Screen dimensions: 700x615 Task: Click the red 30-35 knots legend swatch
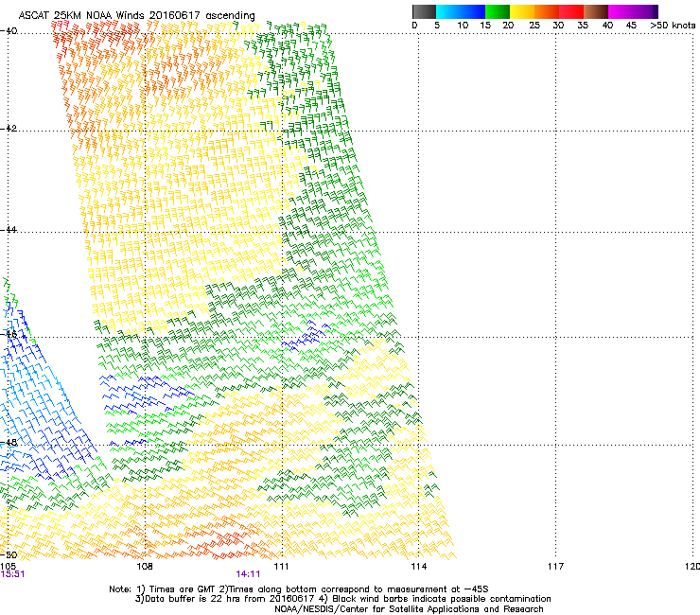pyautogui.click(x=571, y=11)
